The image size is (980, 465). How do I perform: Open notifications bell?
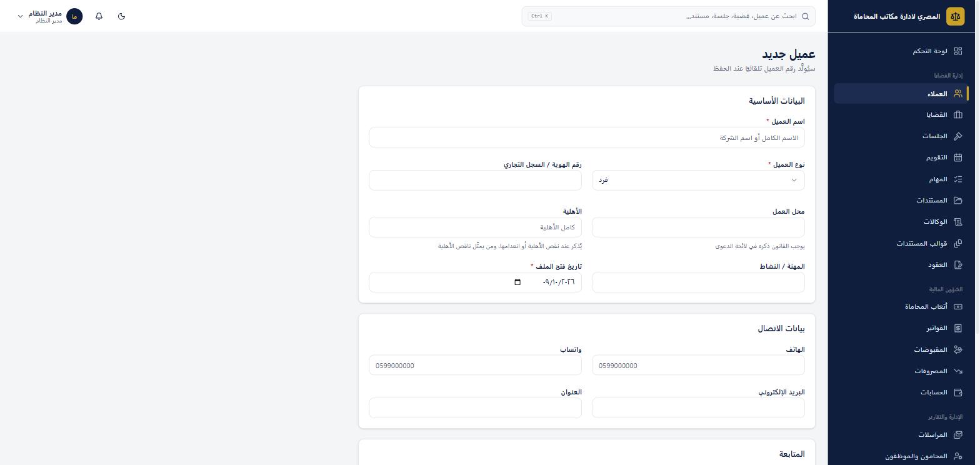tap(99, 16)
